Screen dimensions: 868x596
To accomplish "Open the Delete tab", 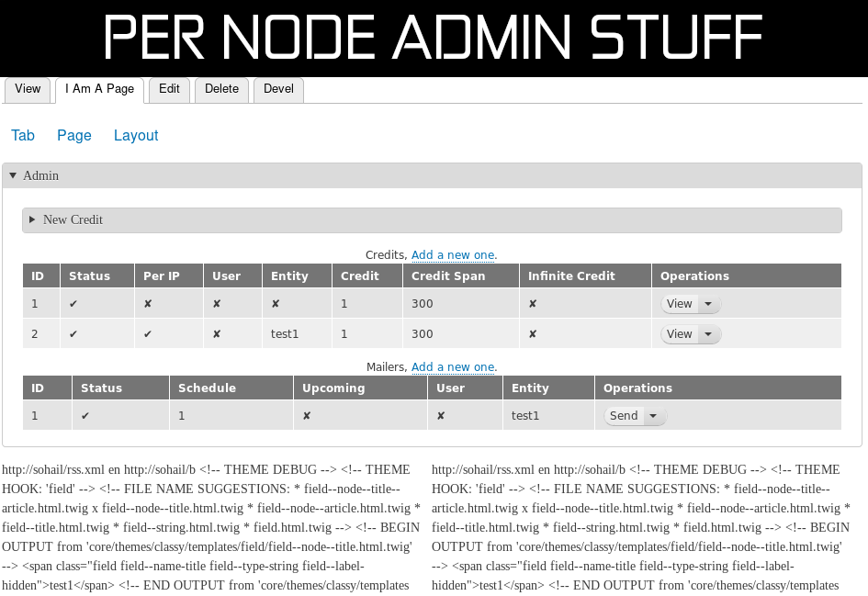I will pos(221,89).
